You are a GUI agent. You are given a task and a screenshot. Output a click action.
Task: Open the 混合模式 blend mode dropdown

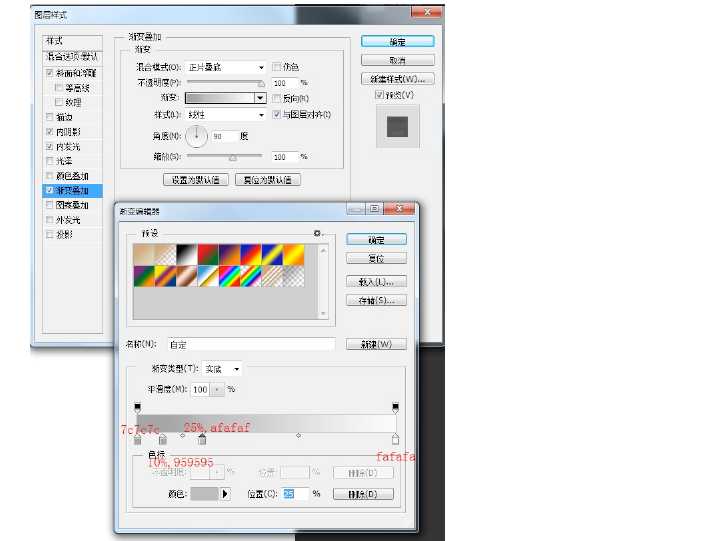point(226,67)
